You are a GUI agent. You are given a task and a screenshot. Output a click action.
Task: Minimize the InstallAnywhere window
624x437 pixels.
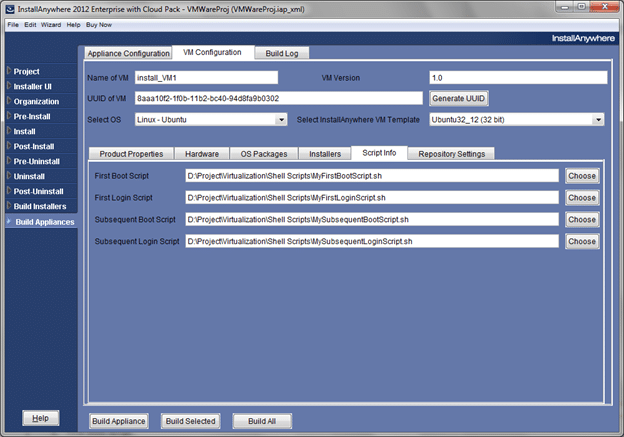(x=565, y=7)
